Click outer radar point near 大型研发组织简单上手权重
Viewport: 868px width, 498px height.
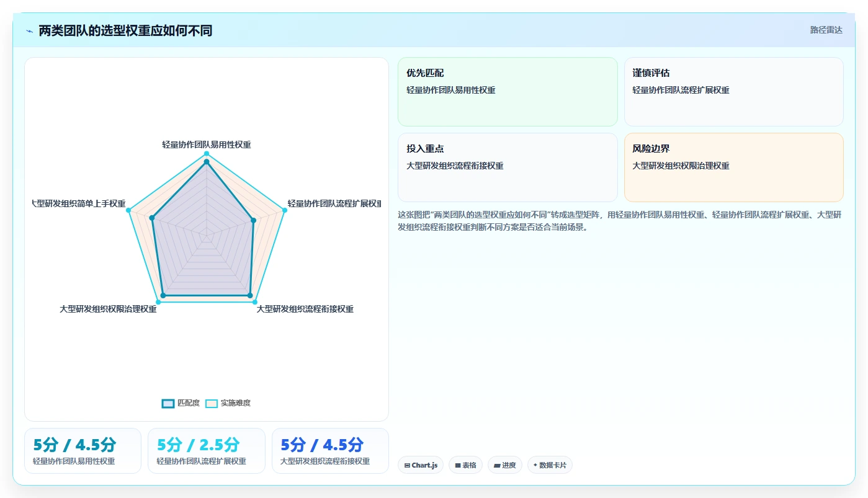coord(128,210)
